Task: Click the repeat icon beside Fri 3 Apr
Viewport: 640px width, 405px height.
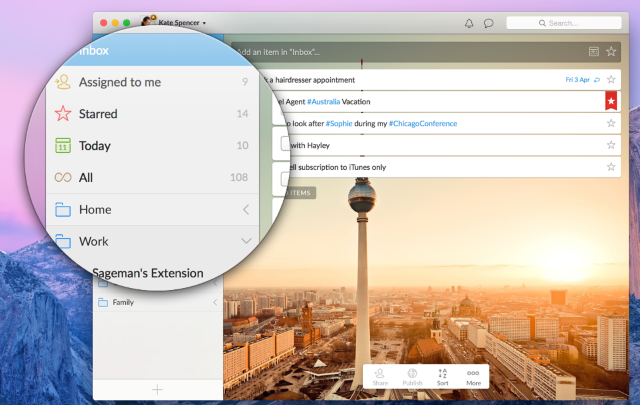Action: (x=597, y=80)
